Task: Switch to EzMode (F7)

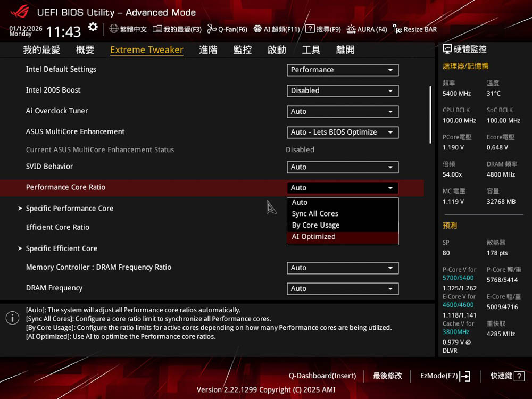Action: point(445,376)
